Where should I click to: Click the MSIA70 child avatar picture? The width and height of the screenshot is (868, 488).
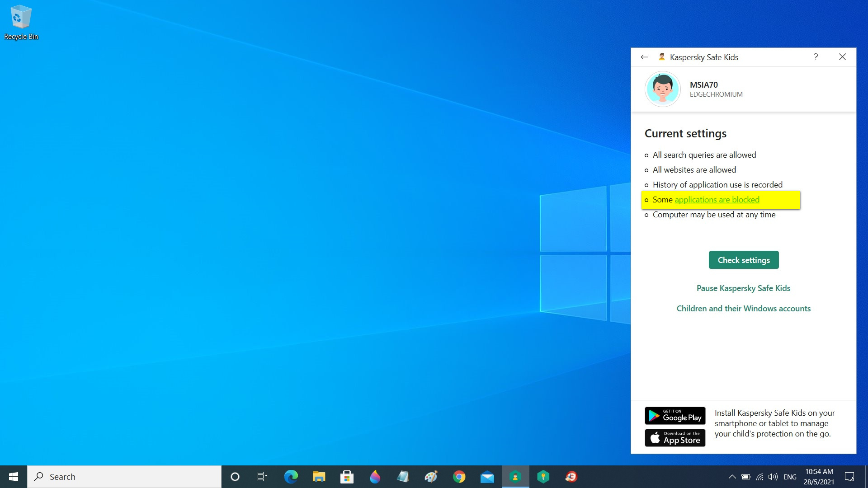(662, 89)
